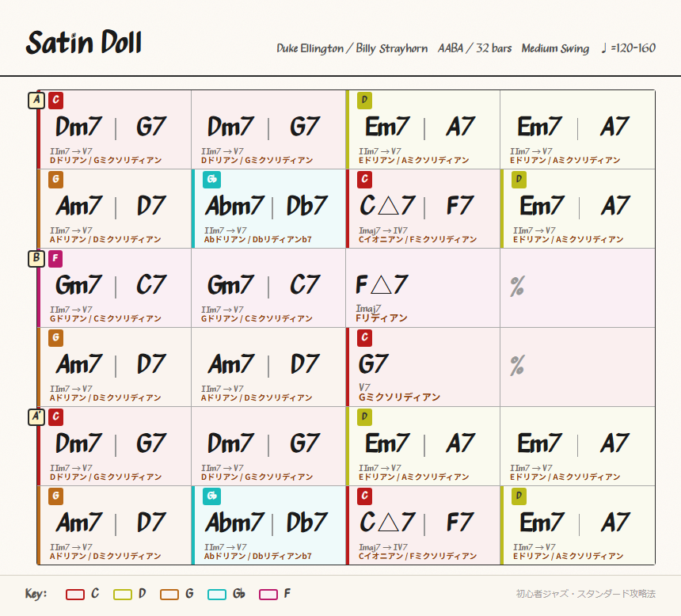Click the teal Gb swatch in the Key legend
The image size is (681, 616).
coord(217,595)
